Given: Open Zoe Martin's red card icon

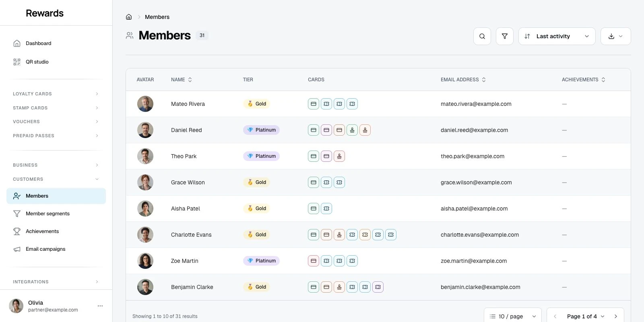Looking at the screenshot, I should (314, 261).
